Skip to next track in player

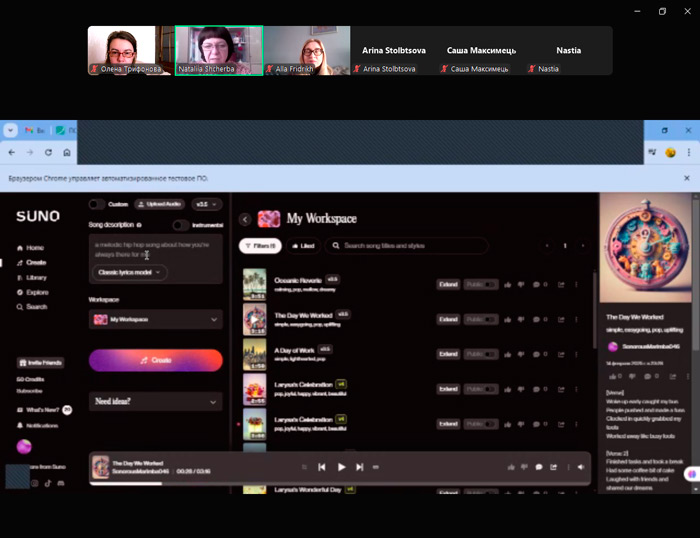pos(360,467)
